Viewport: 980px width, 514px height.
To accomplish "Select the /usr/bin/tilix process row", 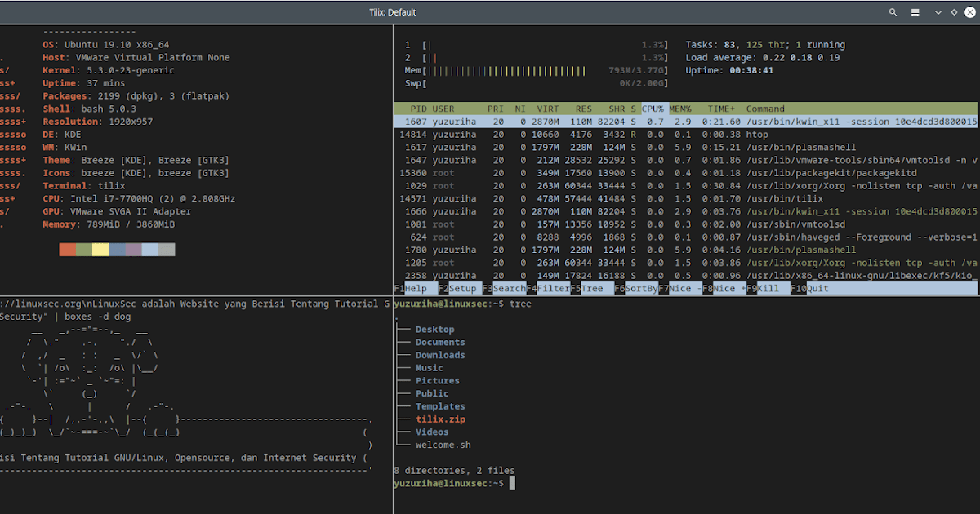I will pos(572,198).
